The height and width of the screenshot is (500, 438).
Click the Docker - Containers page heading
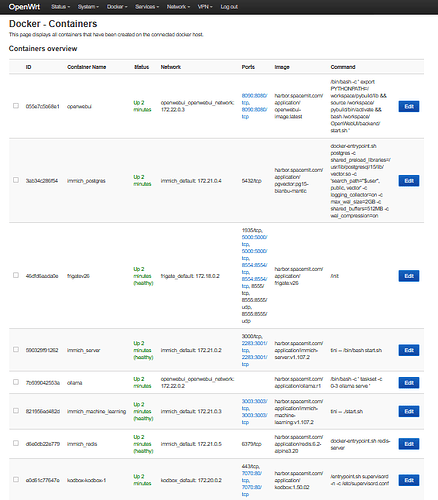[x=53, y=24]
